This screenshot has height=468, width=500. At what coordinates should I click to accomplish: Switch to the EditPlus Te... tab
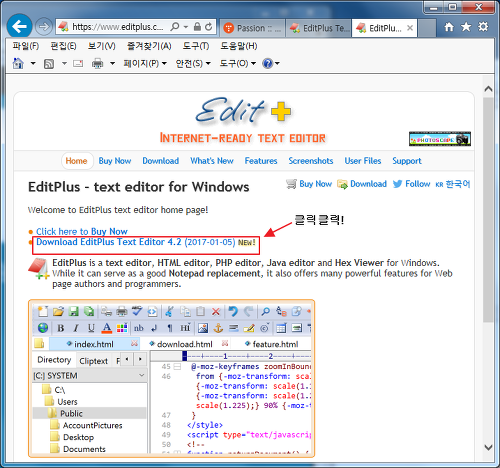point(318,28)
